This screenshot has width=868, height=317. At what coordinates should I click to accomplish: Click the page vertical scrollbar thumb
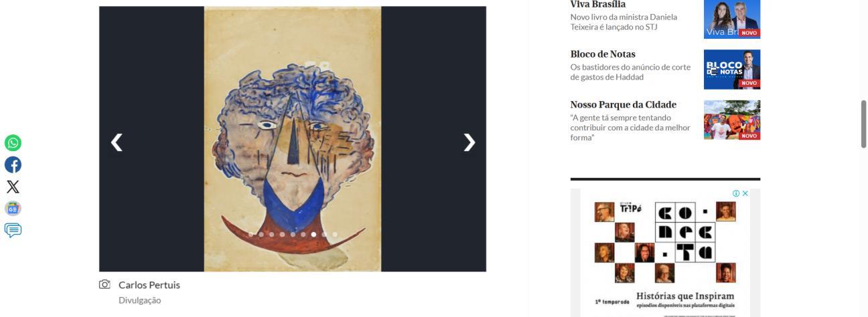pyautogui.click(x=863, y=124)
